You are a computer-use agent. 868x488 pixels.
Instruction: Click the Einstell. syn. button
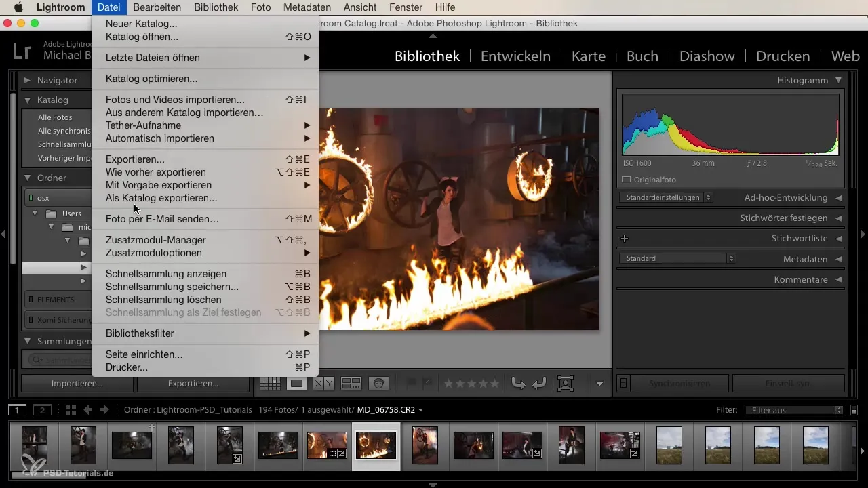[x=788, y=384]
